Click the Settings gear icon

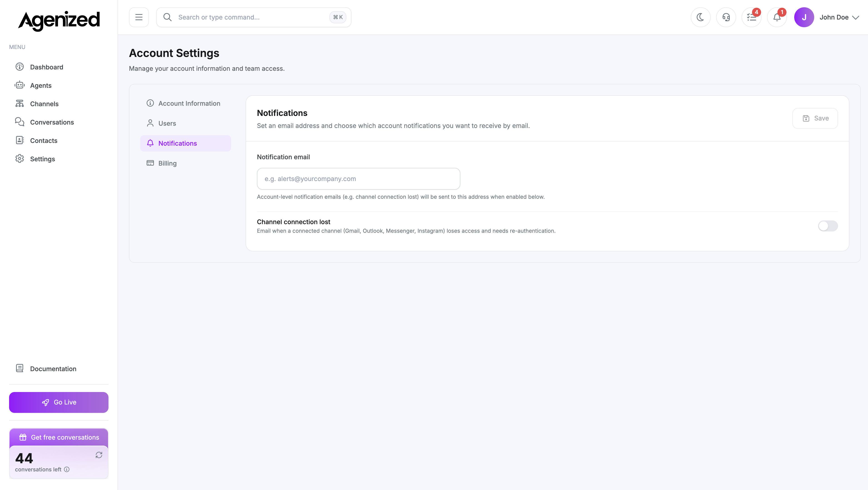pyautogui.click(x=20, y=159)
